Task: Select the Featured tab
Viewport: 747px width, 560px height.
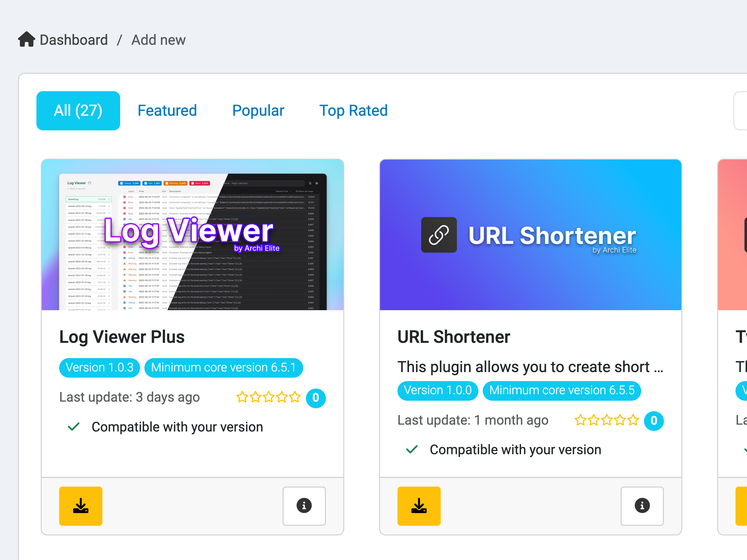Action: [167, 110]
